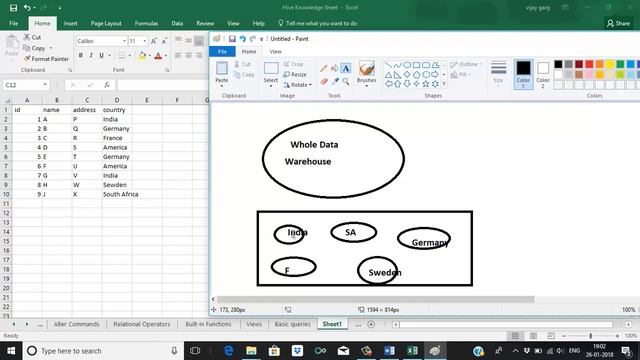Select the Eraser tool in Paint
Image resolution: width=640 pixels, height=360 pixels.
pos(324,82)
